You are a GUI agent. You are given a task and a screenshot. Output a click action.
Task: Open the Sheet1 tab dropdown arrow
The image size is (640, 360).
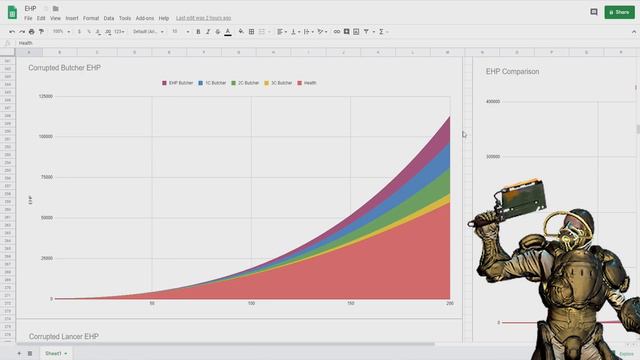(66, 353)
